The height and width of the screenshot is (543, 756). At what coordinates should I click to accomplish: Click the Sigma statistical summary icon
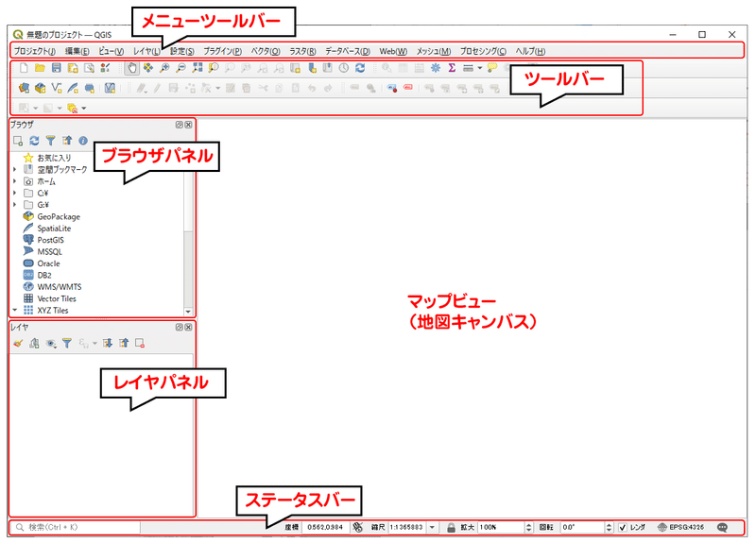tap(452, 68)
